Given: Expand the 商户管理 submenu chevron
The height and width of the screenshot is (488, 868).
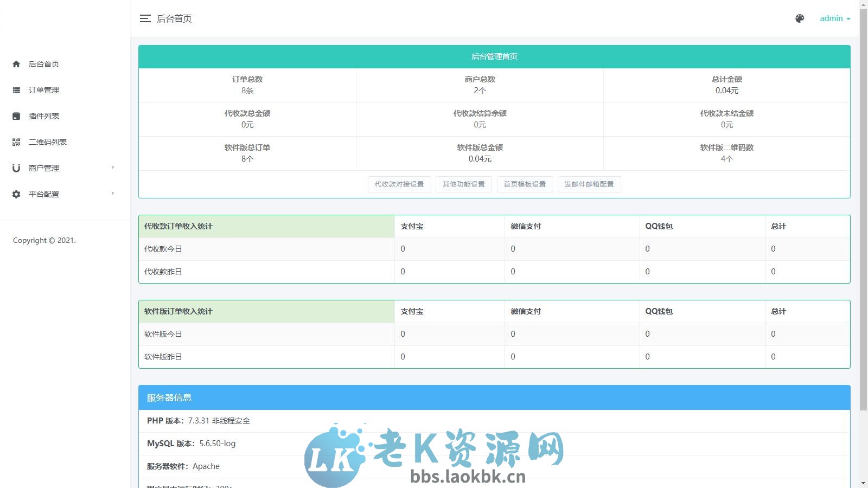Looking at the screenshot, I should point(112,168).
